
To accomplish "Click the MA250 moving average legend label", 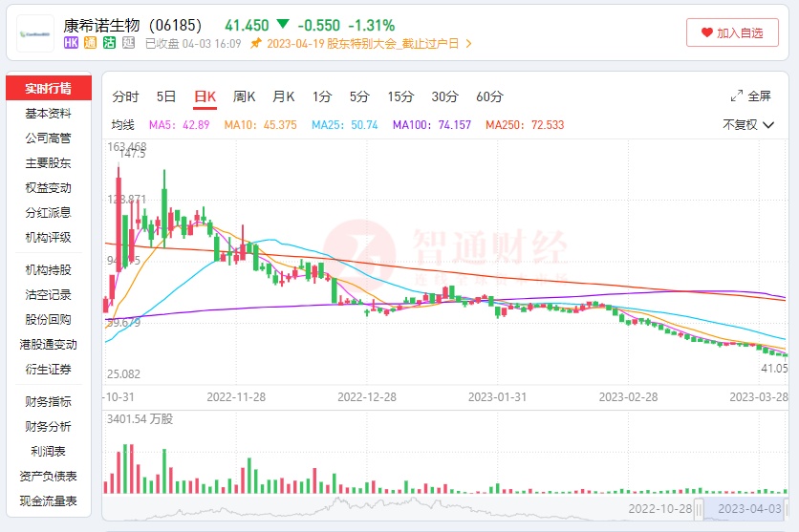I will click(525, 125).
